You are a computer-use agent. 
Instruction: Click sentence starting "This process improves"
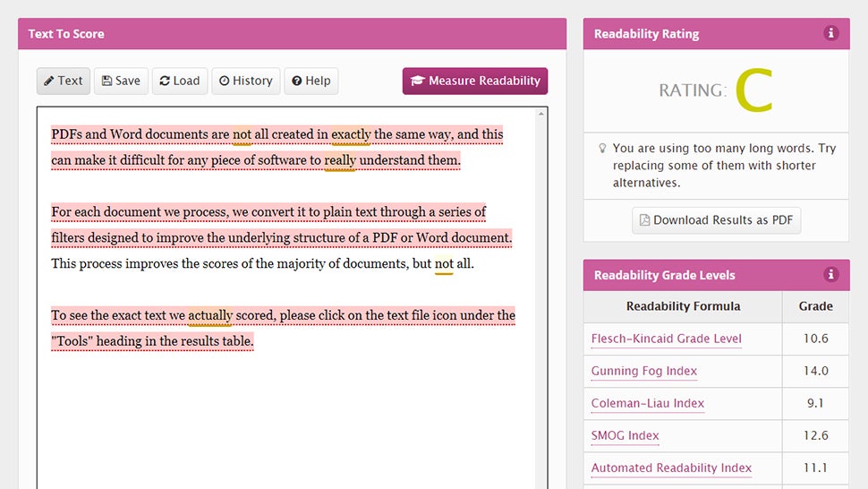(262, 263)
